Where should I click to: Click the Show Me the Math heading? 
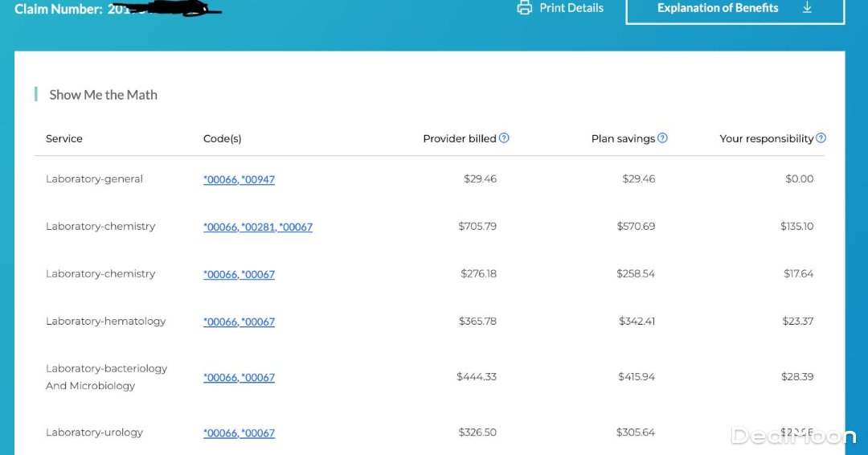tap(103, 95)
